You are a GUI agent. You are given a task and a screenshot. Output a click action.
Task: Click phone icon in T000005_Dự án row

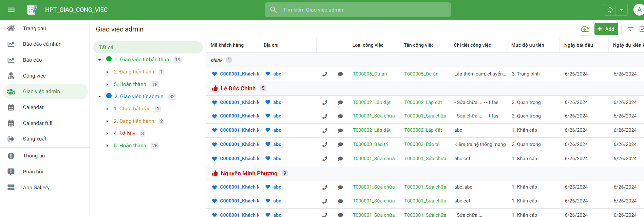coord(325,74)
